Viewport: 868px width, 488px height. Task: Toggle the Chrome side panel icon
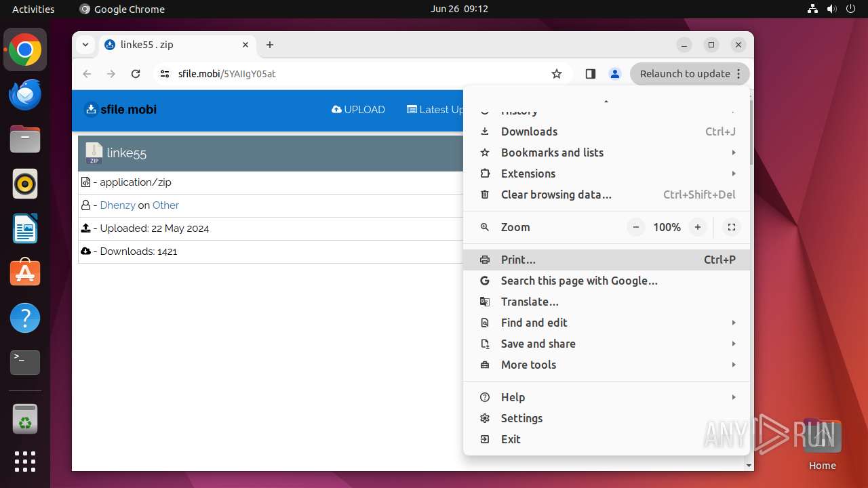[591, 74]
